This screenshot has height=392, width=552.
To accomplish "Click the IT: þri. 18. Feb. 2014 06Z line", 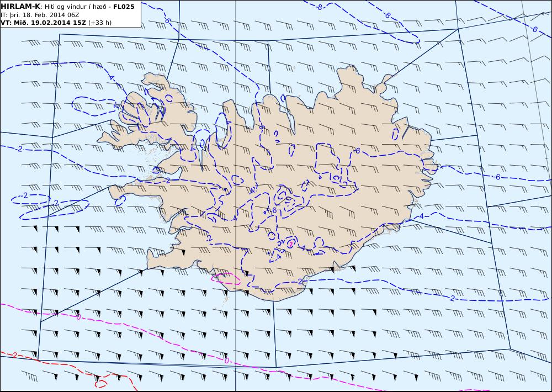I will tap(40, 15).
